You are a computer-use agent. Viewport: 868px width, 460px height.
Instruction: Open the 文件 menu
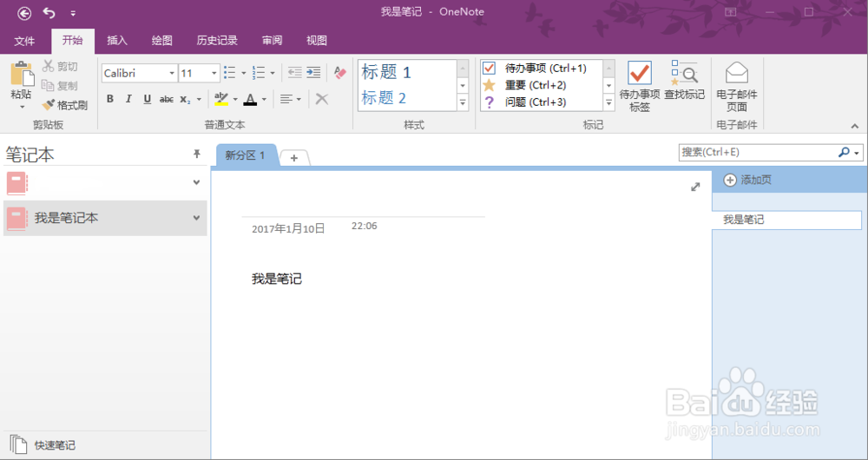24,41
